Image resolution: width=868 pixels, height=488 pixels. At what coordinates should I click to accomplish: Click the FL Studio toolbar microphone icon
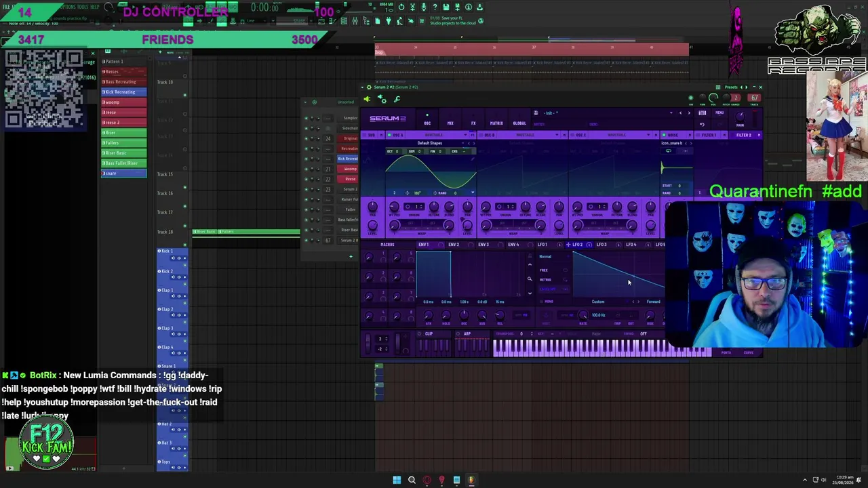coord(424,7)
